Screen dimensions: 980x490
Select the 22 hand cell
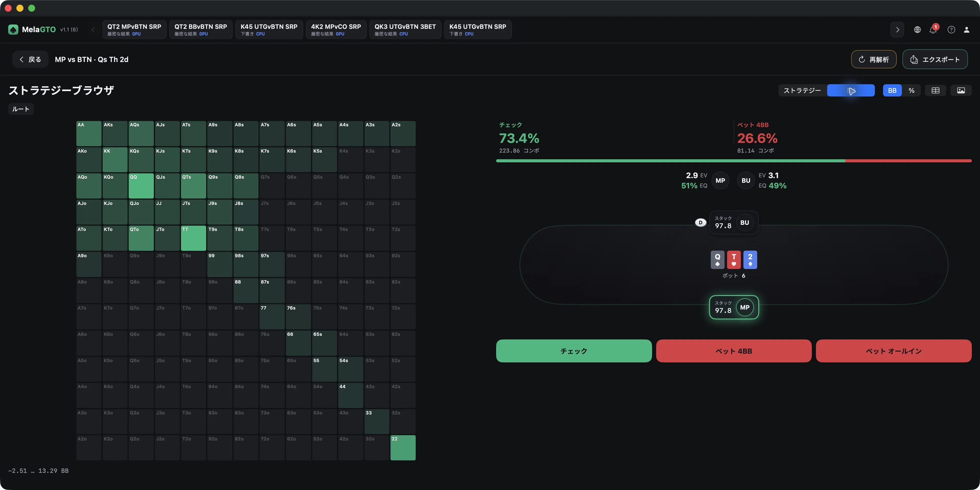pos(403,448)
